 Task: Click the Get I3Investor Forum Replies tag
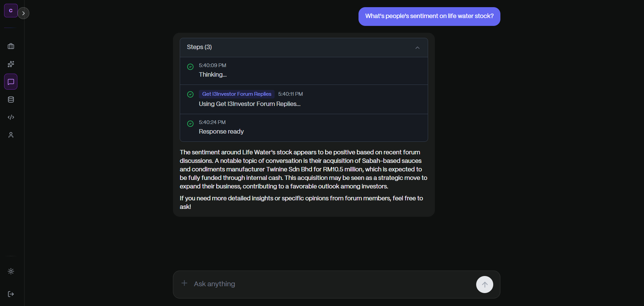pos(237,94)
